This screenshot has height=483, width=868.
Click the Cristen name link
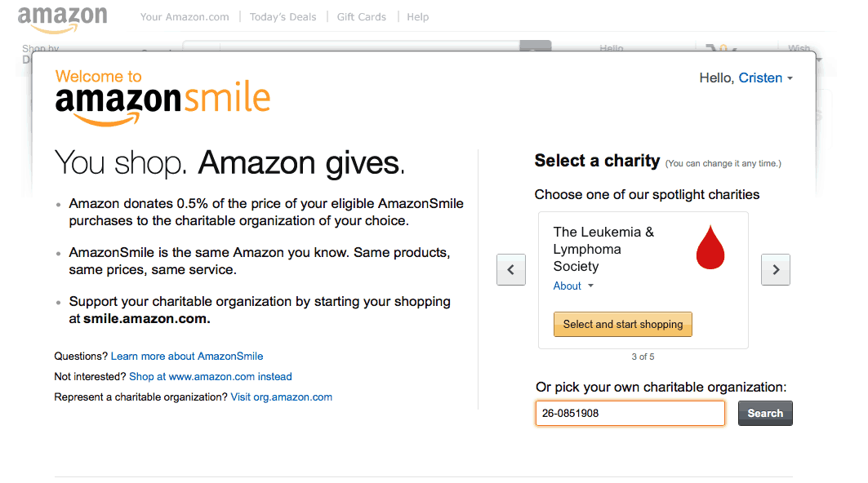(760, 78)
